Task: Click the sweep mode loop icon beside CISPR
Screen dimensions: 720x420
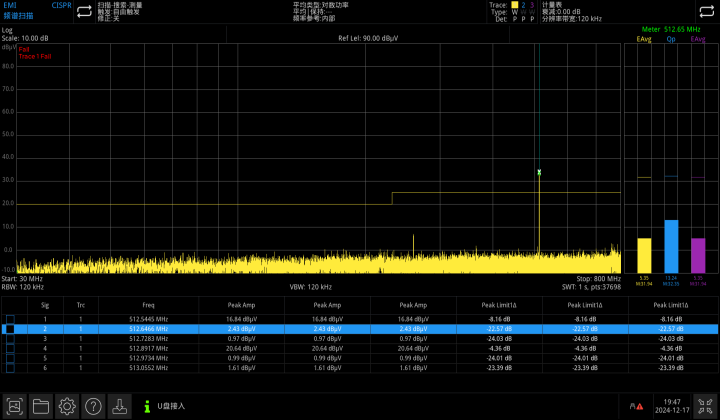Action: pos(82,11)
